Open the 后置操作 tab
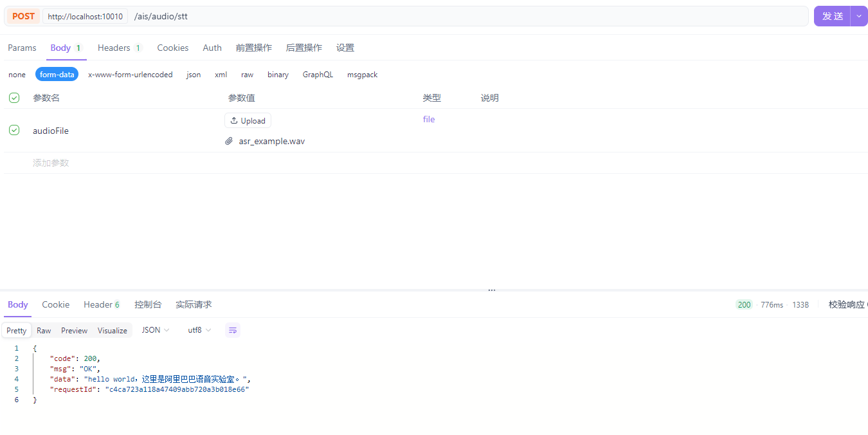868x435 pixels. pos(304,48)
